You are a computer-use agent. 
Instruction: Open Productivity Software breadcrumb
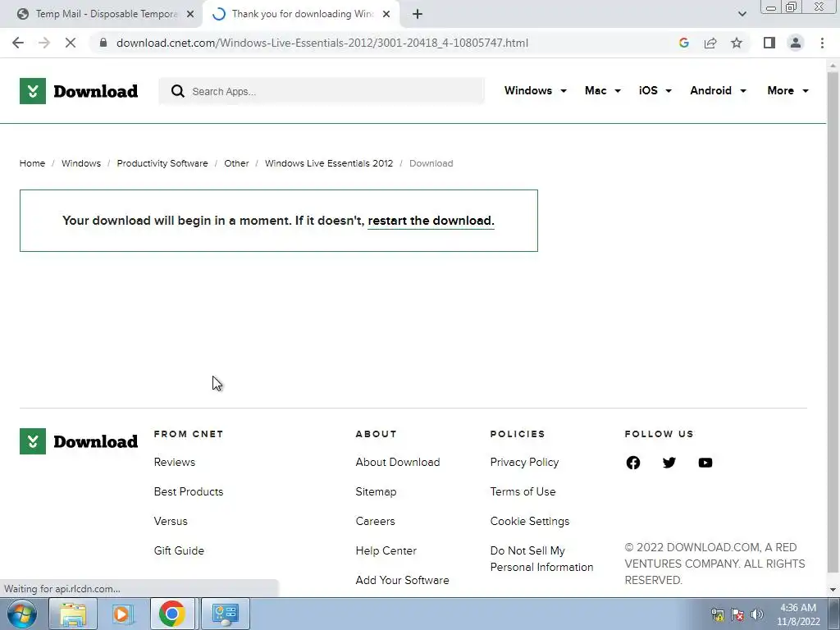tap(162, 163)
